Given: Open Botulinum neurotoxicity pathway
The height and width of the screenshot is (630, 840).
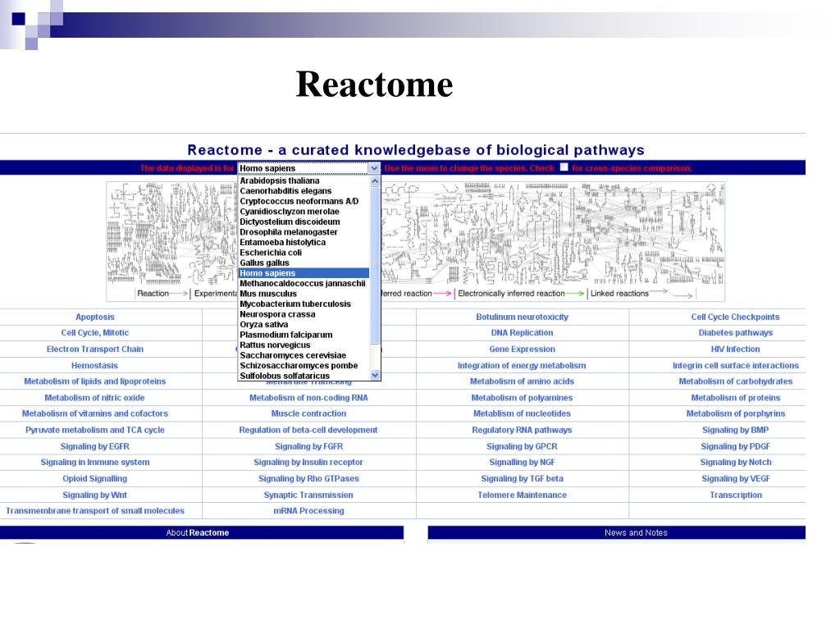Looking at the screenshot, I should 523,317.
